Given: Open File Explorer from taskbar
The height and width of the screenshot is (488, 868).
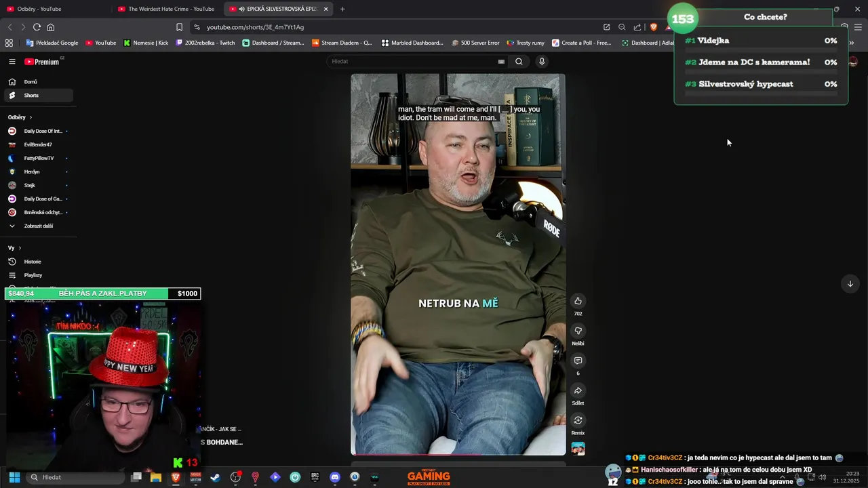Looking at the screenshot, I should click(x=156, y=477).
